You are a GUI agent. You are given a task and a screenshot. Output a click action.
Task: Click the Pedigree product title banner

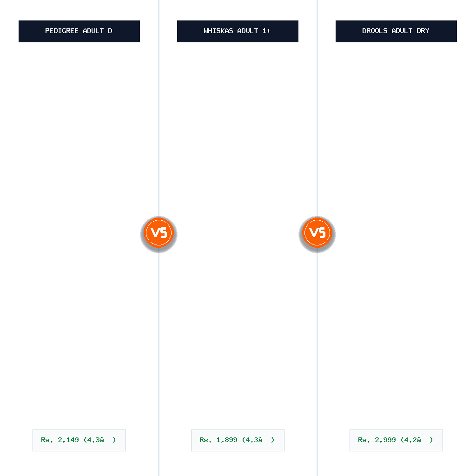[x=79, y=31]
